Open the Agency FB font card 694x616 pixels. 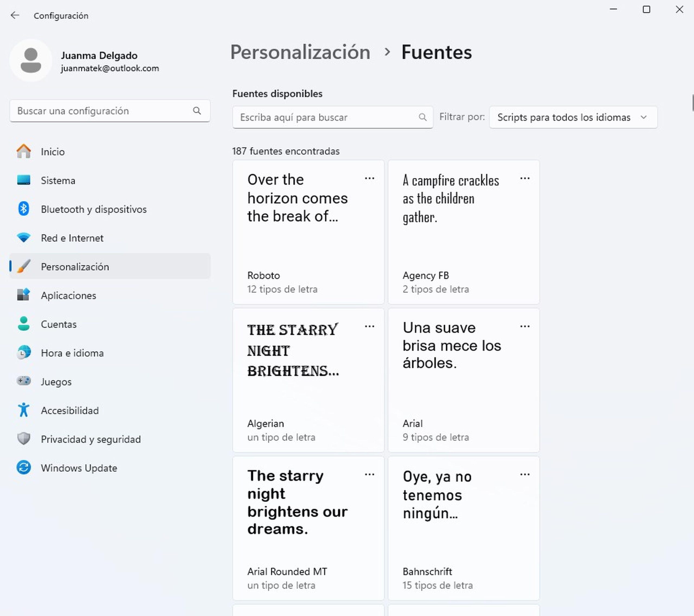coord(464,232)
